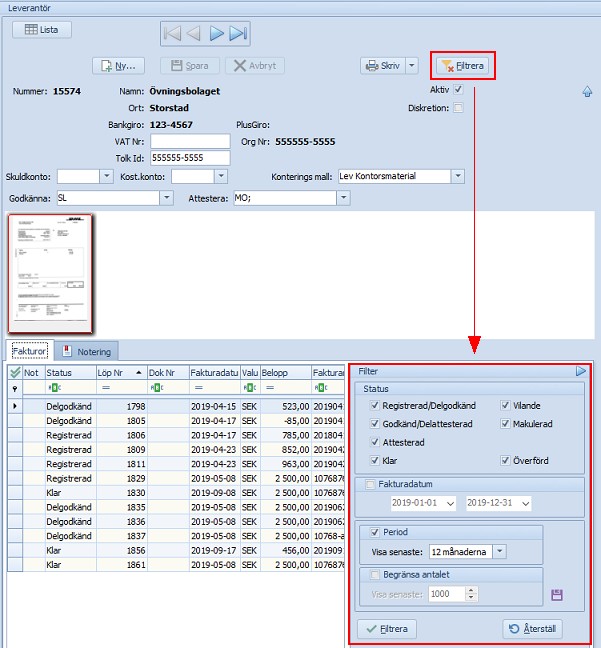Click the Status column filter icon
Image resolution: width=601 pixels, height=648 pixels.
[54, 388]
